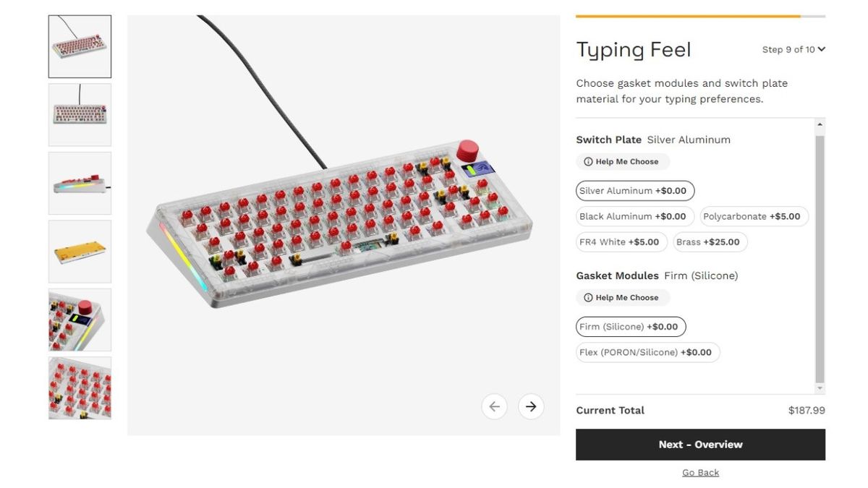Screen dimensions: 868x488
Task: View the front-facing keyboard thumbnail
Action: (x=80, y=114)
